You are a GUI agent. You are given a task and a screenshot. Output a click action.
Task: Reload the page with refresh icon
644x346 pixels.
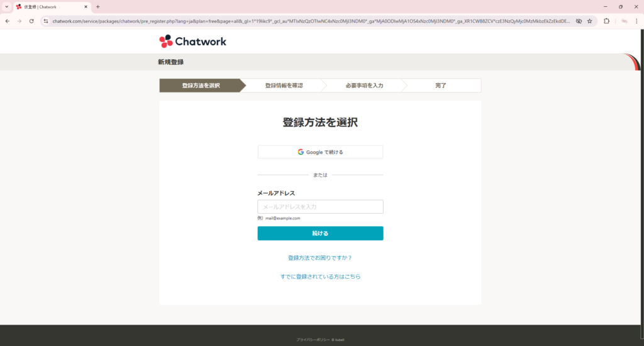(x=31, y=21)
